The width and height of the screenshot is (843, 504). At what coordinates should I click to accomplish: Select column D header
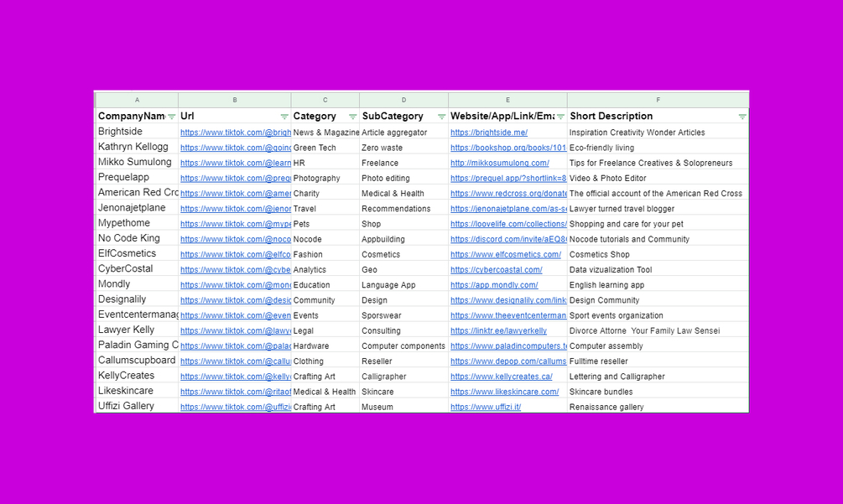click(403, 100)
